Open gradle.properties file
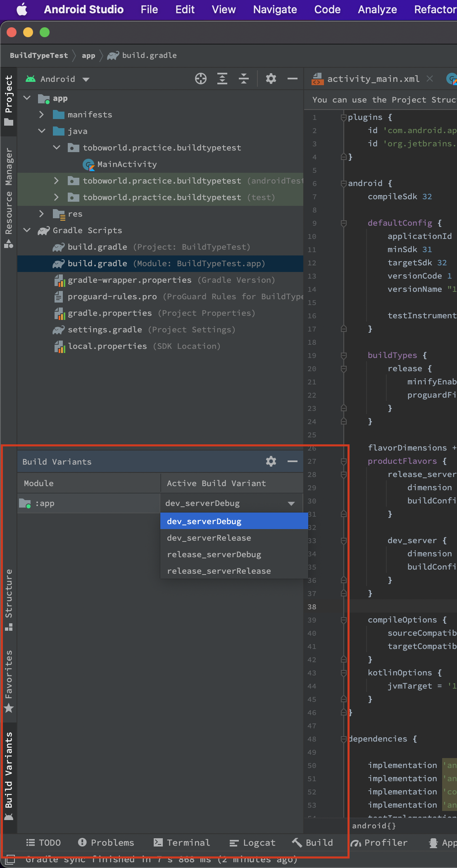This screenshot has height=868, width=457. point(161,313)
